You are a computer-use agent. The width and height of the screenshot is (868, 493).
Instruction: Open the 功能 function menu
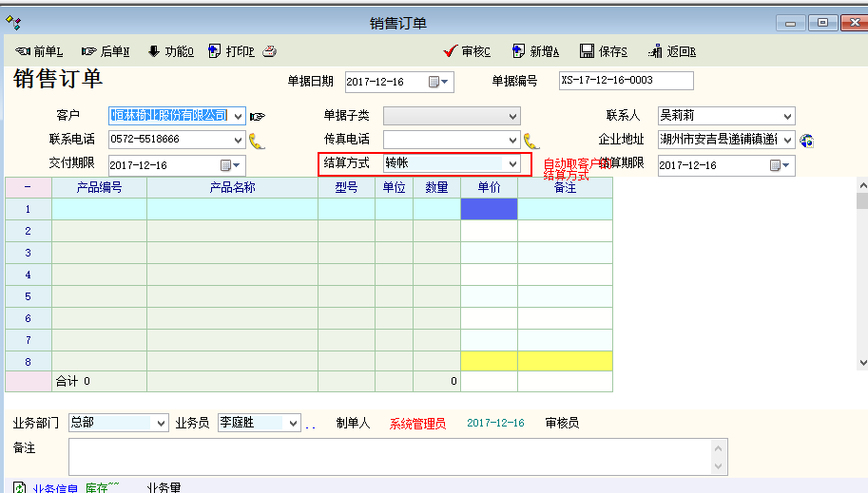[x=170, y=51]
